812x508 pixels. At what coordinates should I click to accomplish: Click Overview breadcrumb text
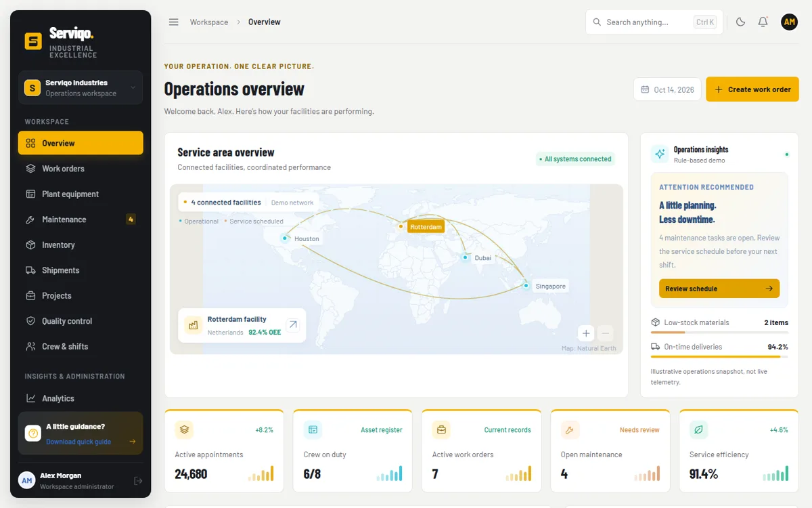point(265,22)
